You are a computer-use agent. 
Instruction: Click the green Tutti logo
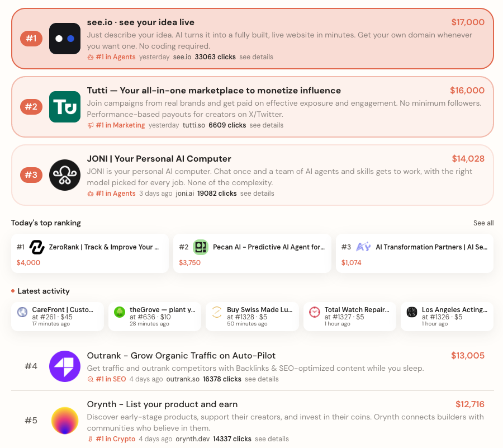click(x=64, y=107)
